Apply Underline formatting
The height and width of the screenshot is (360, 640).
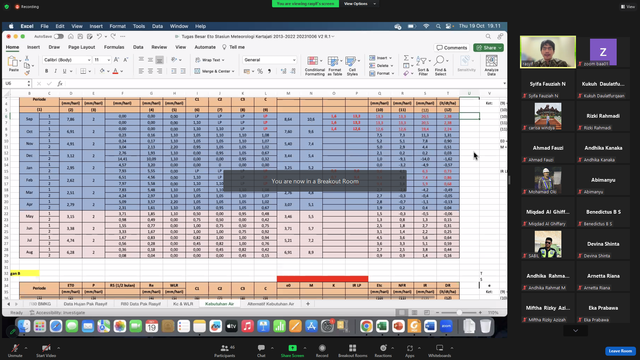(x=64, y=71)
